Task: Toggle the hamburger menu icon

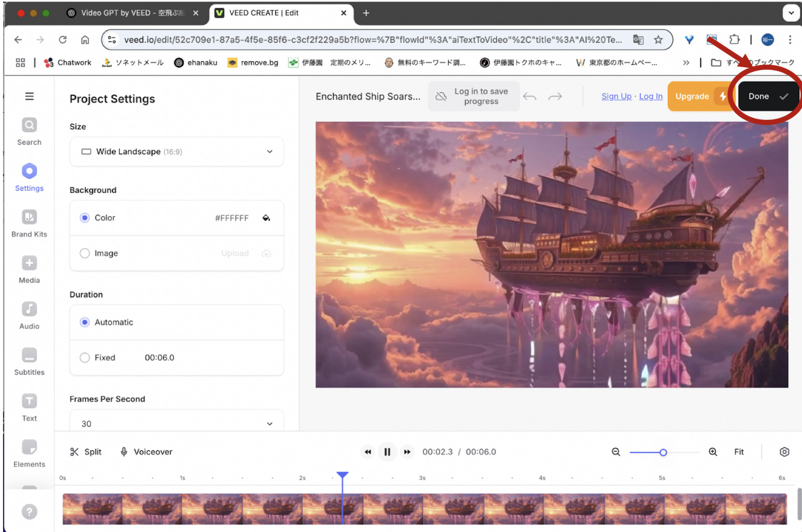Action: pos(30,96)
